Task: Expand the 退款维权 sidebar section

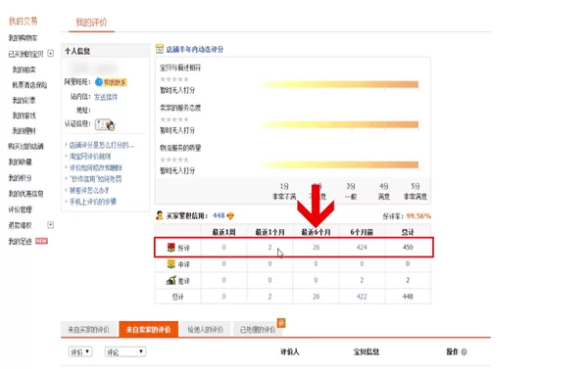Action: tap(51, 225)
